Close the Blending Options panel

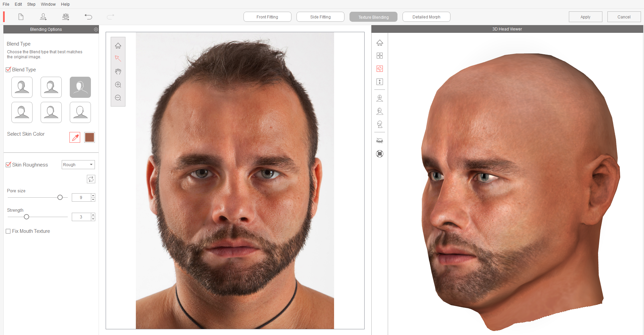click(x=96, y=29)
